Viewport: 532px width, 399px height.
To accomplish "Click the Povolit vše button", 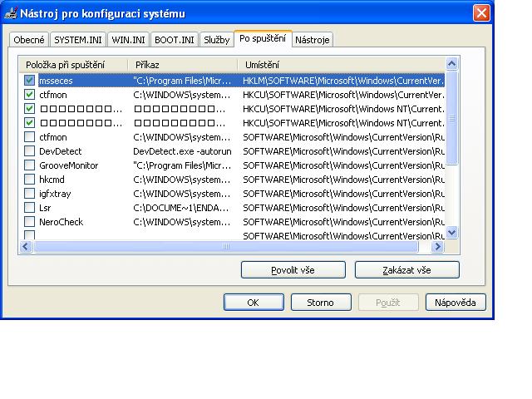I will click(293, 270).
